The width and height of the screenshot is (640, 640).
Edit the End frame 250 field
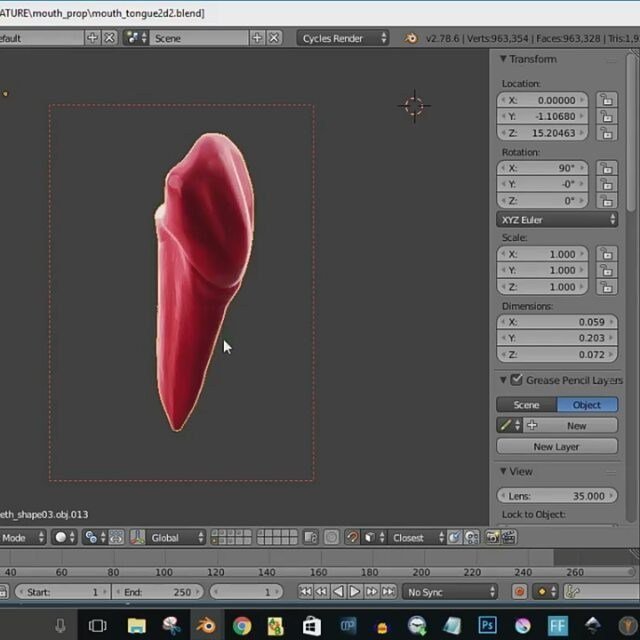coord(157,592)
